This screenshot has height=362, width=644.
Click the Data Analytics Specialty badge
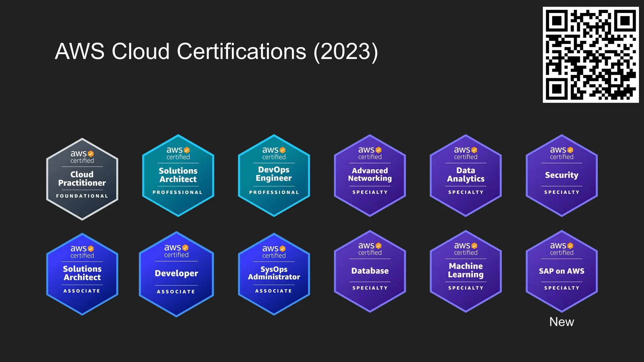click(x=466, y=175)
